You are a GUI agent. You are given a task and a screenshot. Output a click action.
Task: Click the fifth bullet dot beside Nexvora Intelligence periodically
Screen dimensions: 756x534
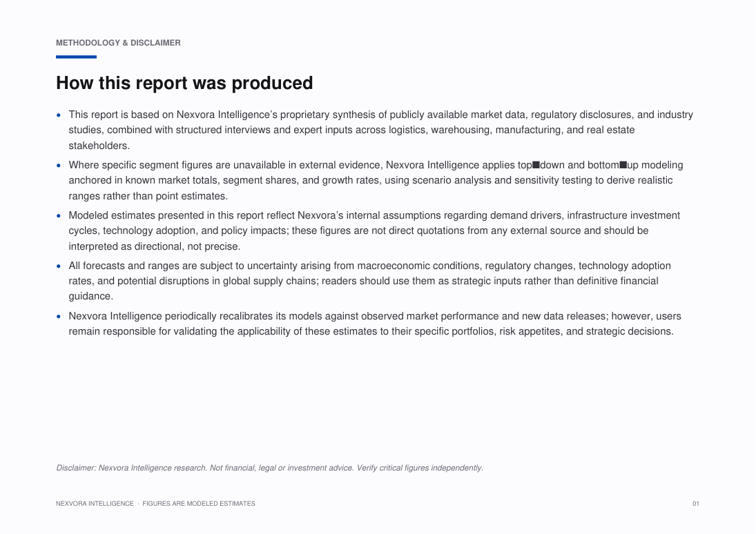point(59,317)
